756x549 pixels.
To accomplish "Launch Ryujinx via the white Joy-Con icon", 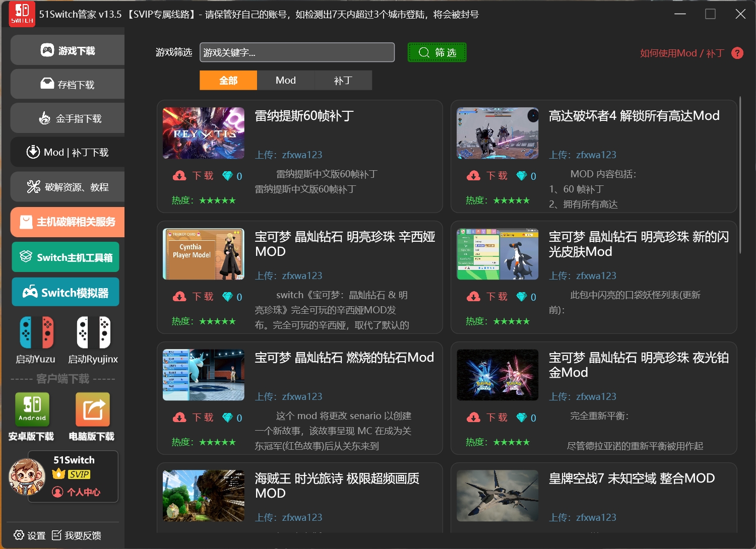I will point(94,332).
